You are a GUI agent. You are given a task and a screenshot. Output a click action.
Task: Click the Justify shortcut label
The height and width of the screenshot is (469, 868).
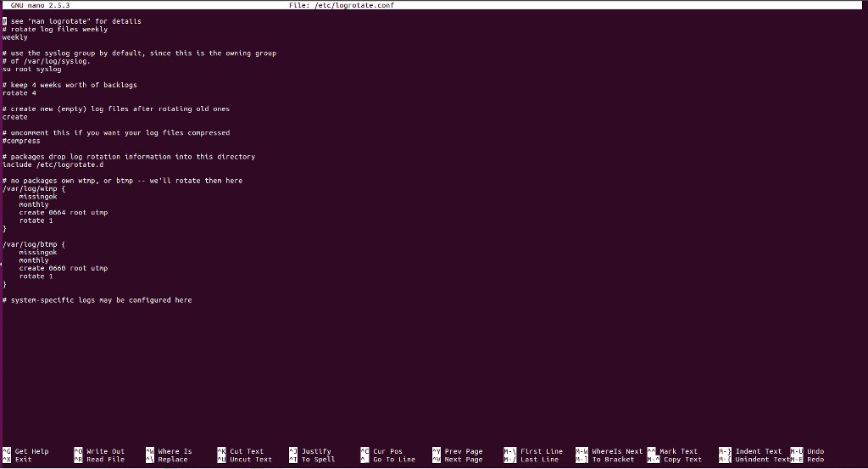(x=316, y=451)
